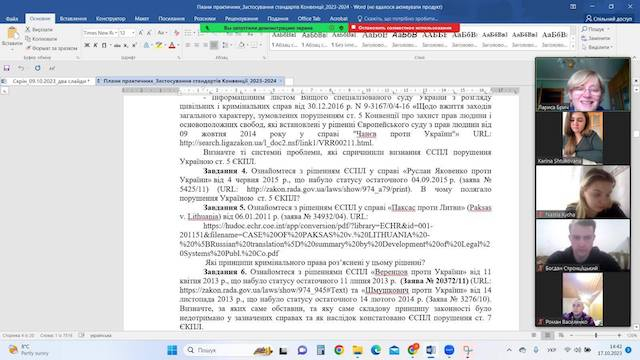Open Chrome from the taskbar
This screenshot has width=640, height=360.
point(339,350)
